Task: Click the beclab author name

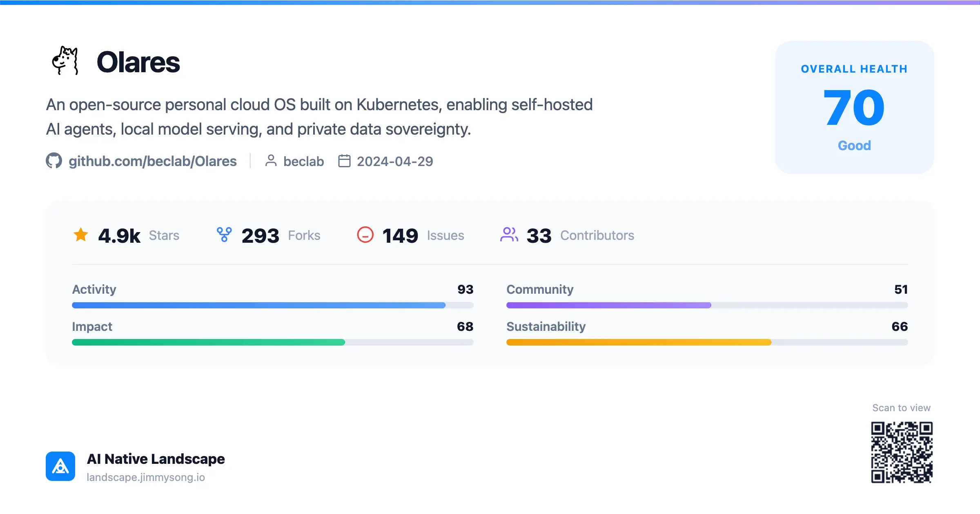Action: pyautogui.click(x=304, y=161)
